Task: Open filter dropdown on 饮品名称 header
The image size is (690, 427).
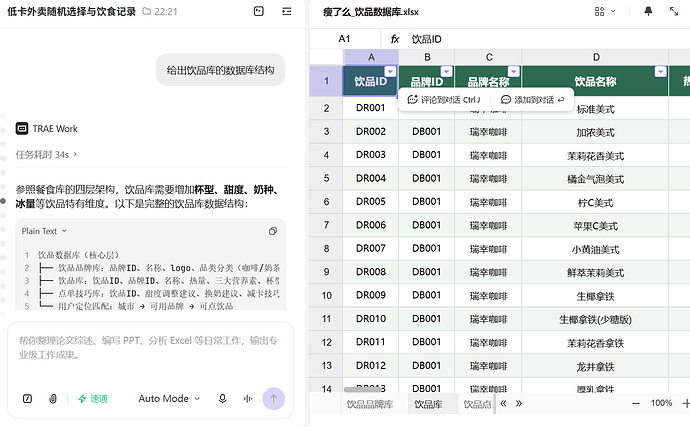Action: coord(661,71)
